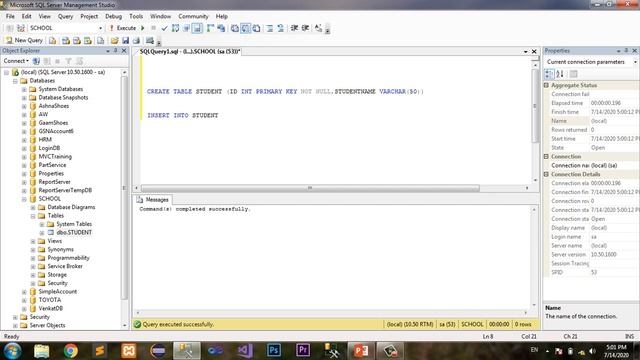Click Cancel Executing Query stop icon
640x360 pixels.
tap(153, 28)
